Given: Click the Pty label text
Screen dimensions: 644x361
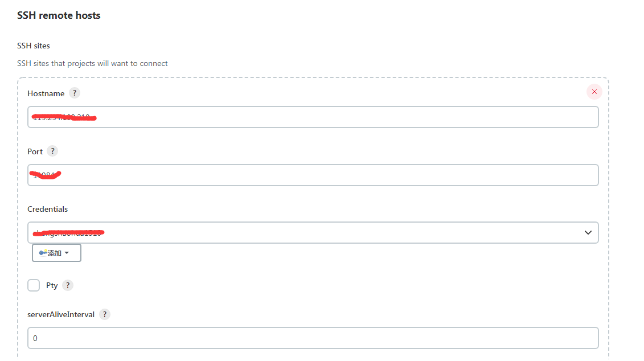Looking at the screenshot, I should (52, 285).
